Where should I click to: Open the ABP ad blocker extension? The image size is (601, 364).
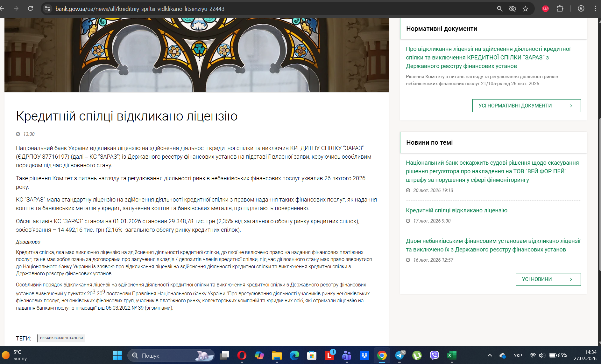545,9
